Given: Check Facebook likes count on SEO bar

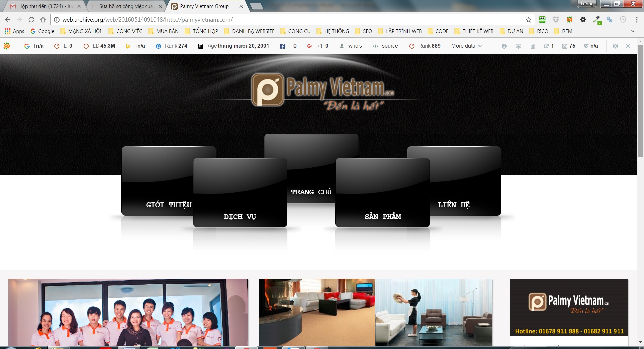Looking at the screenshot, I should tap(288, 46).
